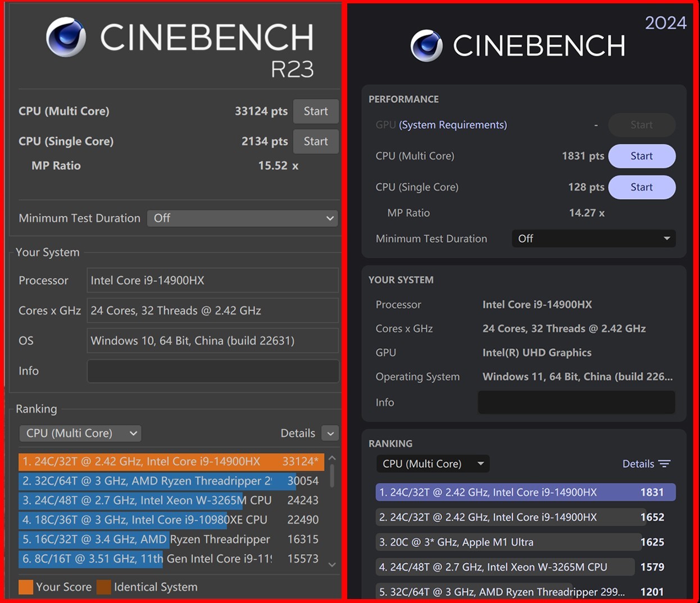This screenshot has width=700, height=603.
Task: Click the brown Identical System legend swatch
Action: tap(104, 587)
